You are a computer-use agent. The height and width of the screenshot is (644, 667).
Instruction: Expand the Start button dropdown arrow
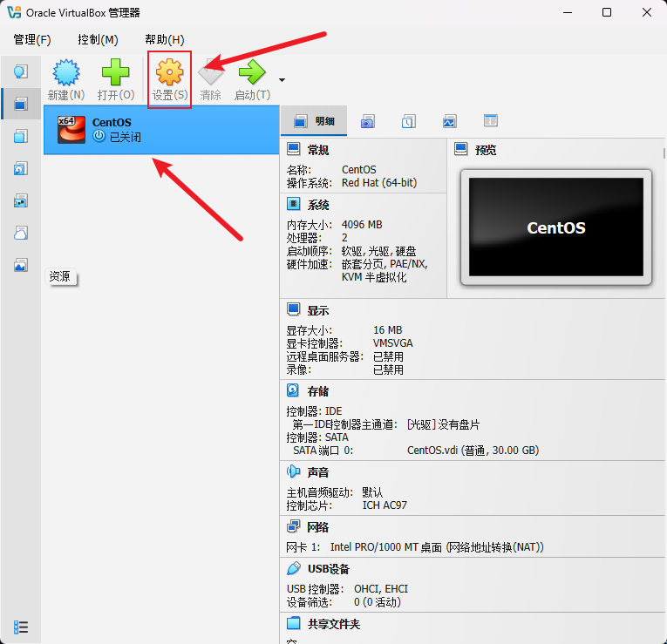coord(282,80)
